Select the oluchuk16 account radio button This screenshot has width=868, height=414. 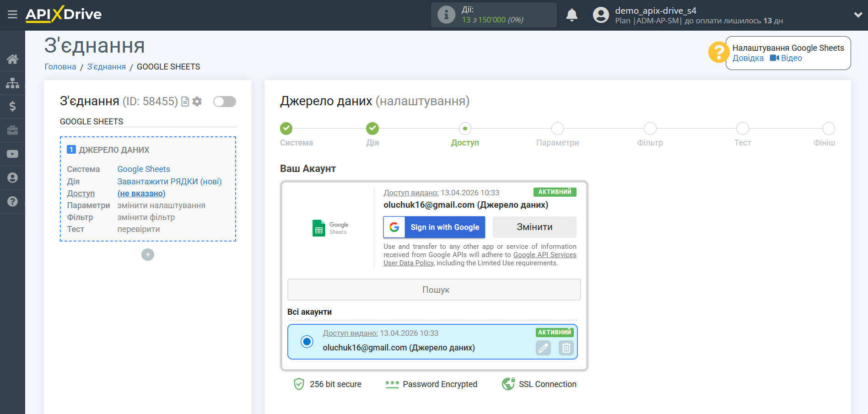point(307,341)
